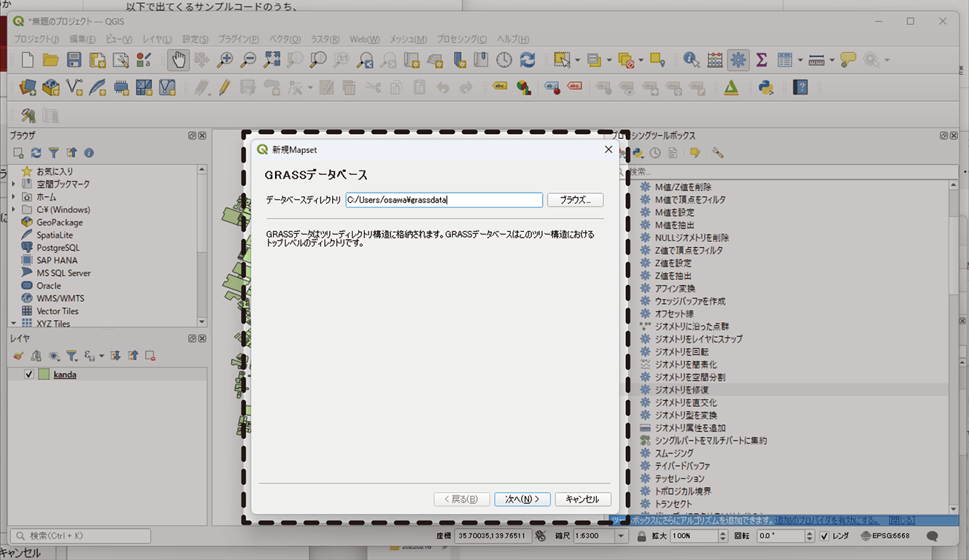Open the select features tool dropdown arrow

coord(577,61)
